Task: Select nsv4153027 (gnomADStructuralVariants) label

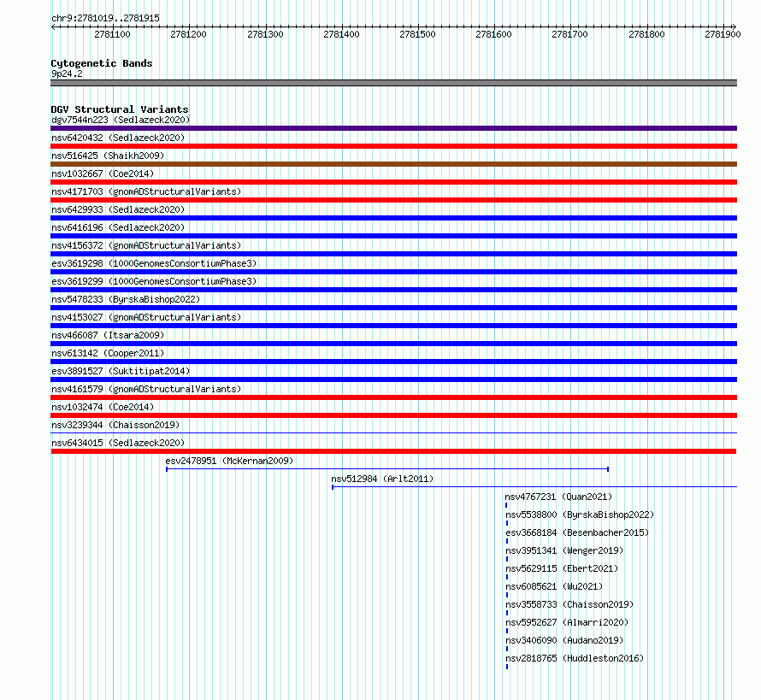Action: coord(146,317)
